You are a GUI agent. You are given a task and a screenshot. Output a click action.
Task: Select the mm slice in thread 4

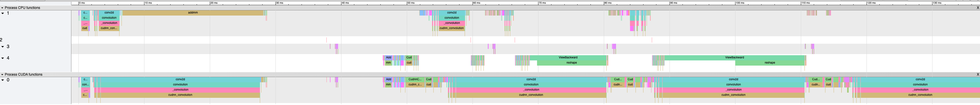pyautogui.click(x=388, y=63)
